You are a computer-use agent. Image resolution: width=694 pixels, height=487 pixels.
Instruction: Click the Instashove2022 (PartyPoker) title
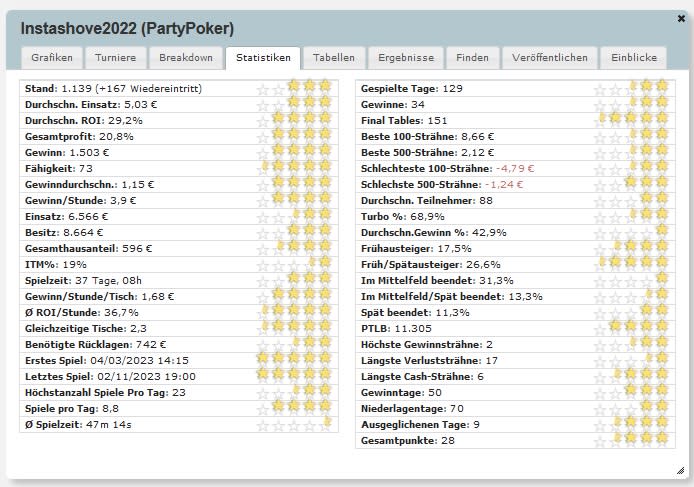(x=127, y=28)
